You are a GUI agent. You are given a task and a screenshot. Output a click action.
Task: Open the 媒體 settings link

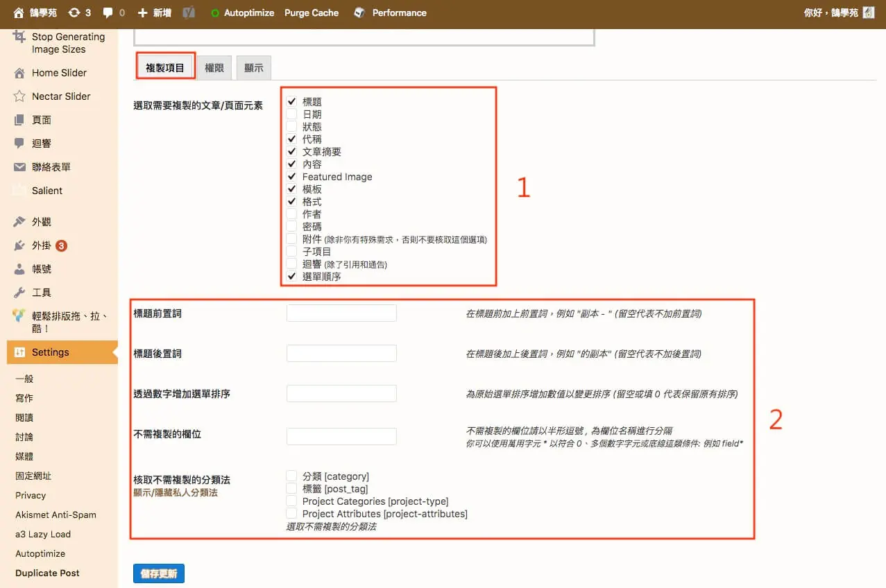(x=24, y=456)
